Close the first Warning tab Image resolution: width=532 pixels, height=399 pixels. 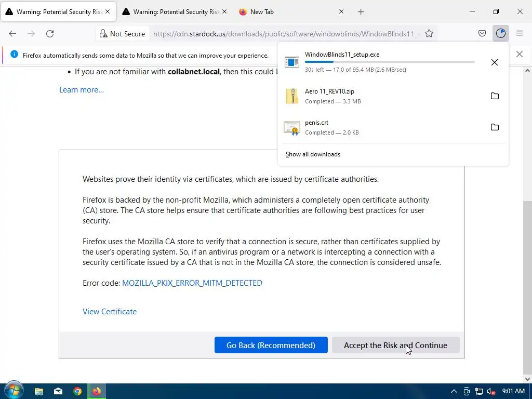108,11
